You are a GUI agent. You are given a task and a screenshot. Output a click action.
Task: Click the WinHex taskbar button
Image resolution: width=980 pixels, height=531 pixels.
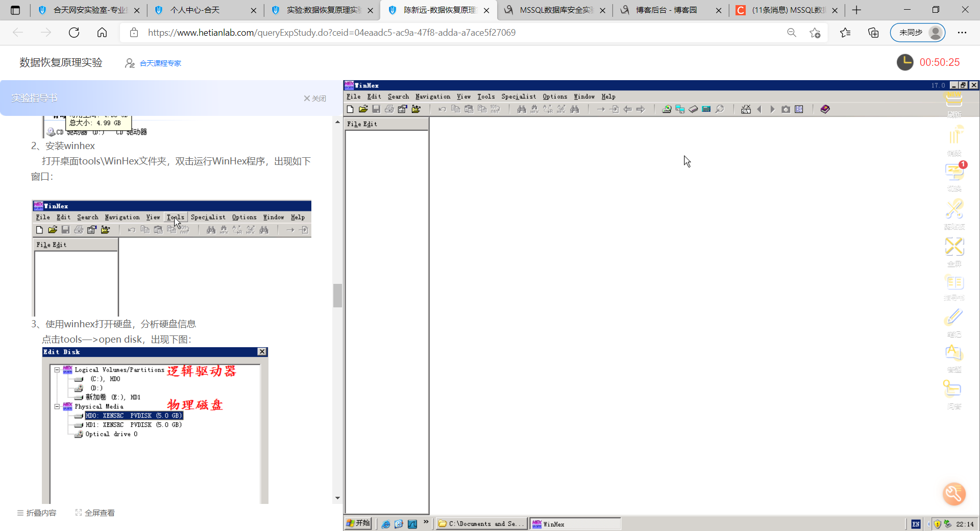[575, 524]
